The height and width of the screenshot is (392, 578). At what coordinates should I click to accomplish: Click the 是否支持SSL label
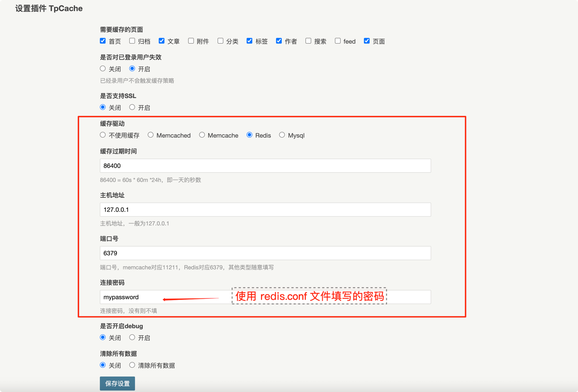pyautogui.click(x=118, y=96)
